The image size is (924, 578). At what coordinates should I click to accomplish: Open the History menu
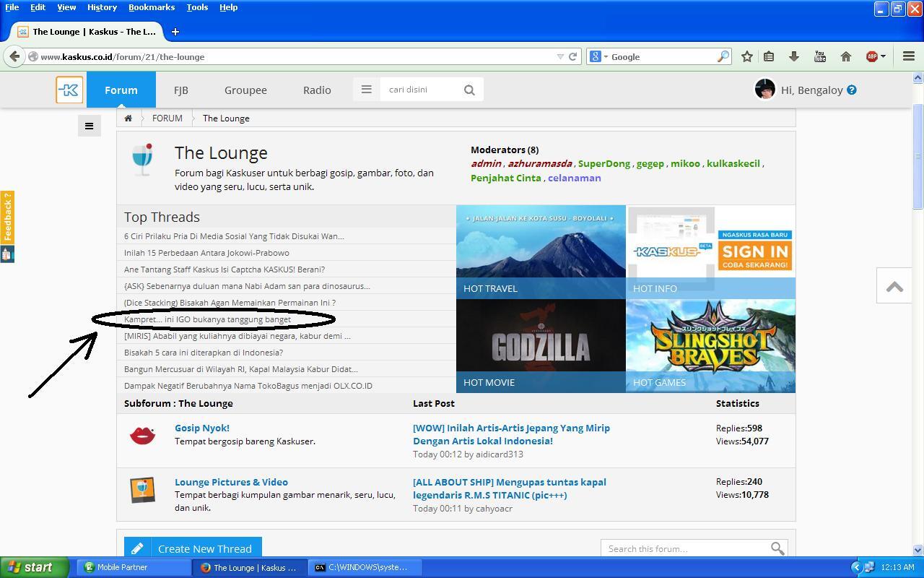tap(102, 7)
